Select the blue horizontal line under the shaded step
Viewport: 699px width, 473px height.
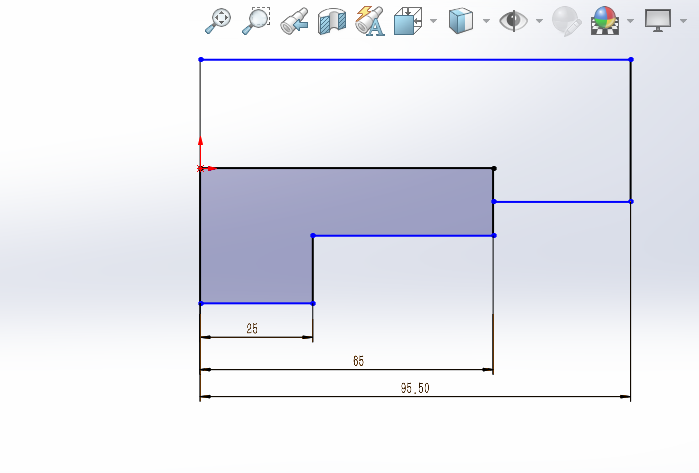tap(403, 235)
